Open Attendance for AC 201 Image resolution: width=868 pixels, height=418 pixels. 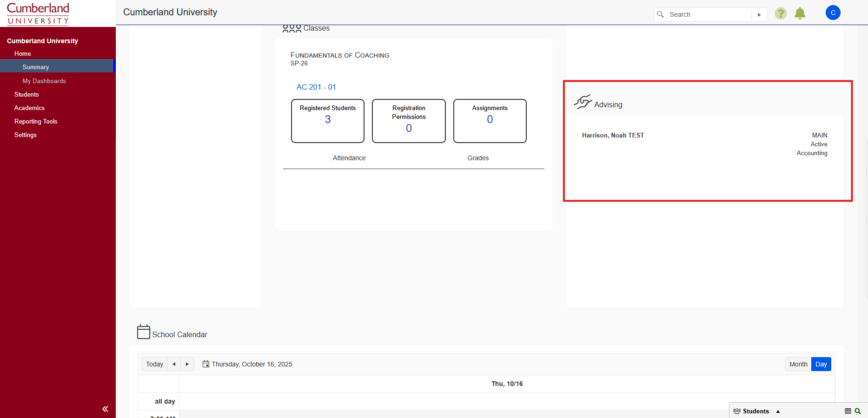[x=349, y=158]
